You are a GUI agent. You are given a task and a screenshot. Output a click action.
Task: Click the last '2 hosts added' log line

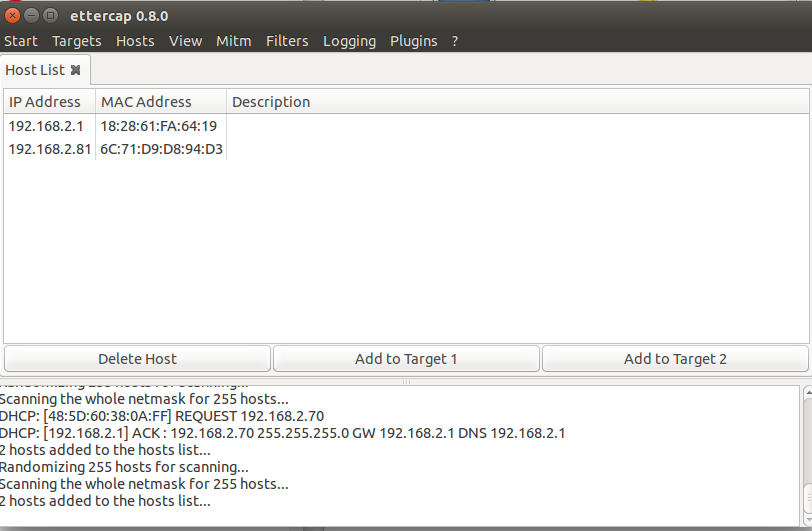coord(105,501)
